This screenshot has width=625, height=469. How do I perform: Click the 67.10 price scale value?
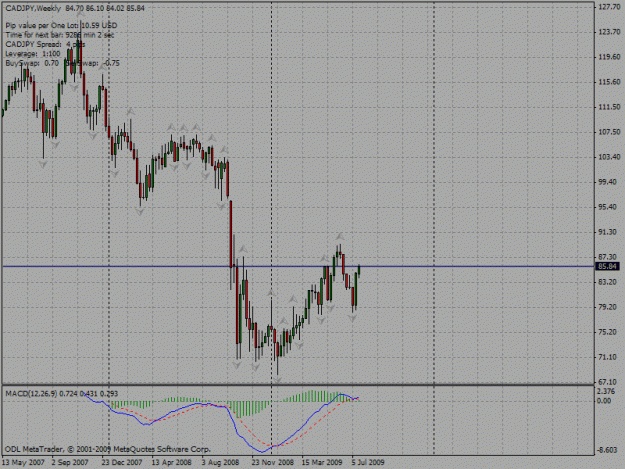609,382
